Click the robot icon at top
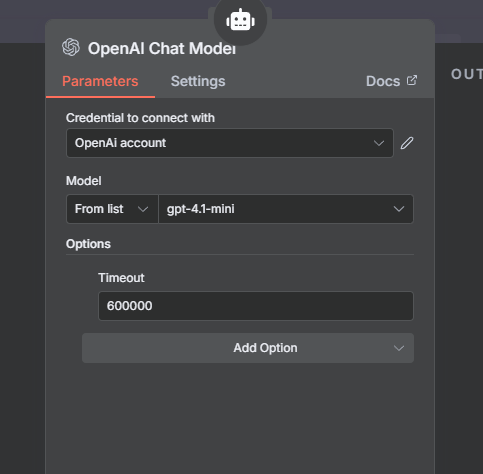The image size is (483, 474). (x=240, y=20)
